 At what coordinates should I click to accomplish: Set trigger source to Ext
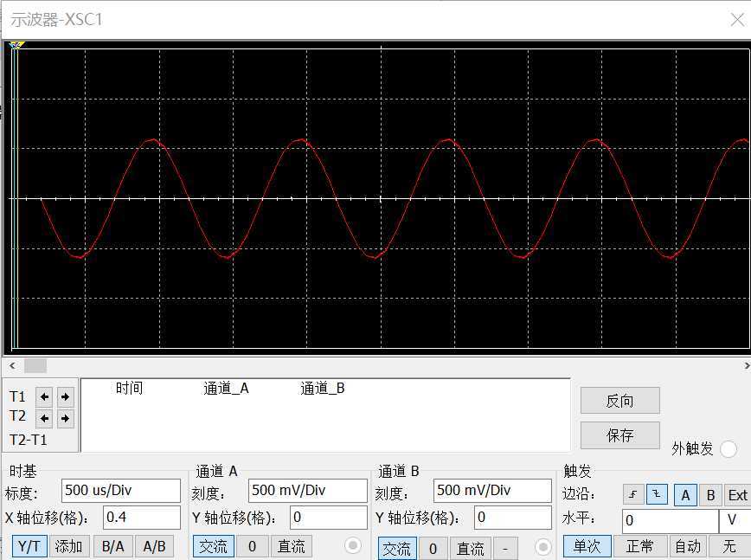737,495
